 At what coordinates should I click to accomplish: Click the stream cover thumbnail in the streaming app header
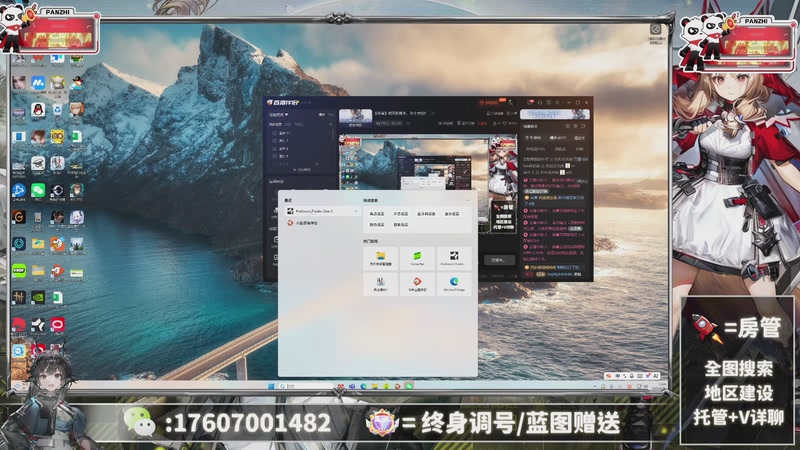[355, 118]
